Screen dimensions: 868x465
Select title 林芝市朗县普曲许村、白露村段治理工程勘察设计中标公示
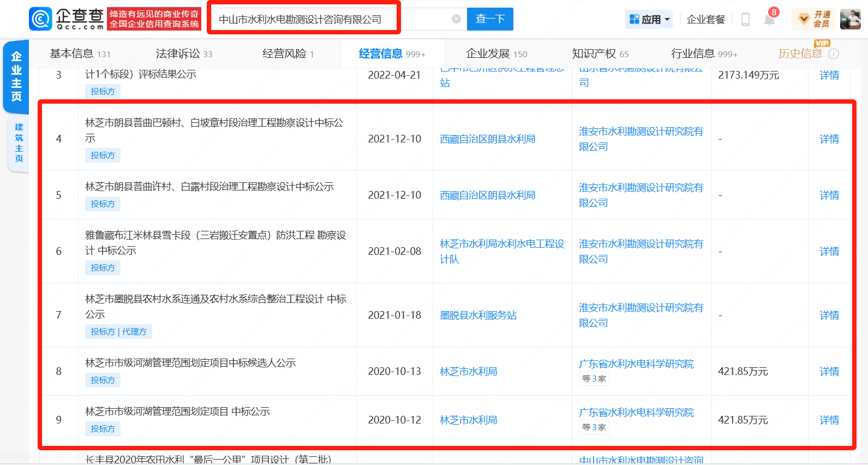point(209,186)
